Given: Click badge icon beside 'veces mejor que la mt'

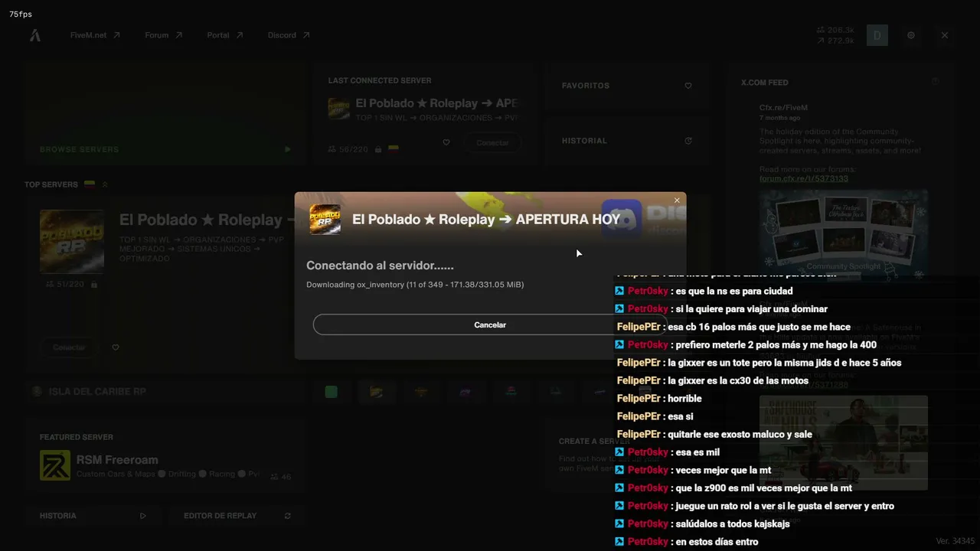Looking at the screenshot, I should [x=620, y=471].
